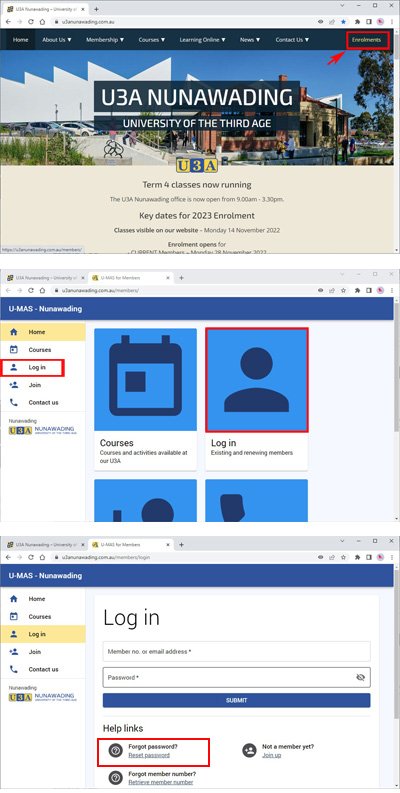Image resolution: width=400 pixels, height=793 pixels.
Task: Open Contact us phone icon in middle sidebar
Action: [x=14, y=402]
